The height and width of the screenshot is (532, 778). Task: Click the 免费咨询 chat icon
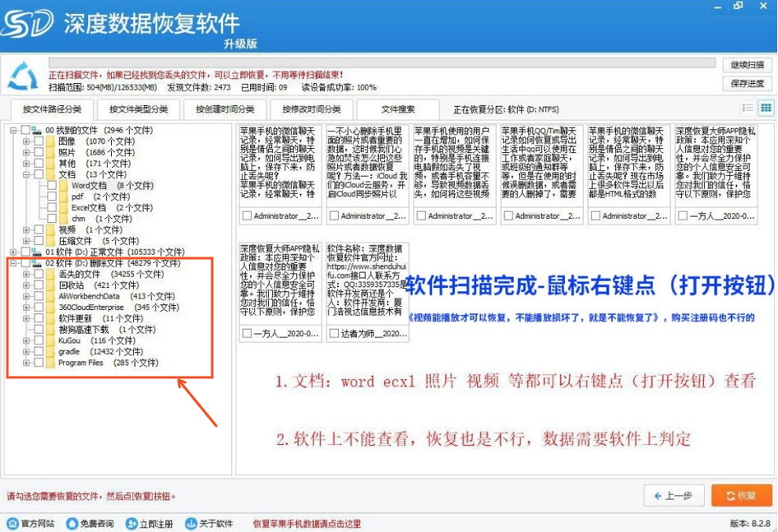click(x=72, y=523)
